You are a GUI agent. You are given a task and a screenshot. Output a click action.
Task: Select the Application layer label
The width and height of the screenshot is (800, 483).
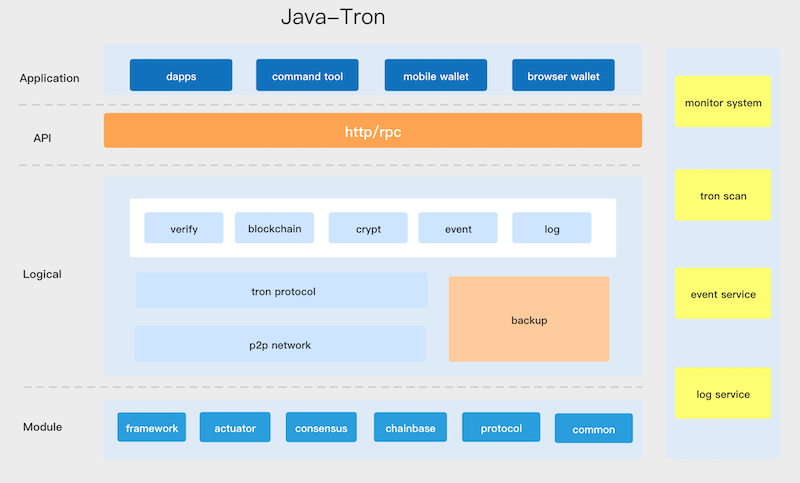pyautogui.click(x=49, y=78)
